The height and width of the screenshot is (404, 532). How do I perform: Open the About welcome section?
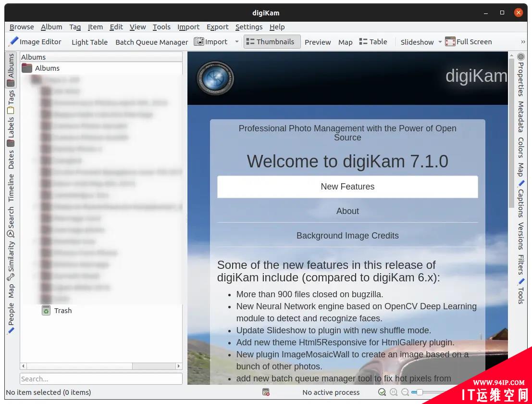coord(347,211)
